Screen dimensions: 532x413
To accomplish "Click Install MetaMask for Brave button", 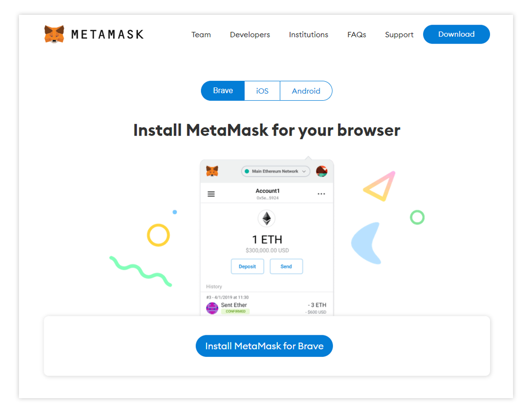I will [x=264, y=346].
